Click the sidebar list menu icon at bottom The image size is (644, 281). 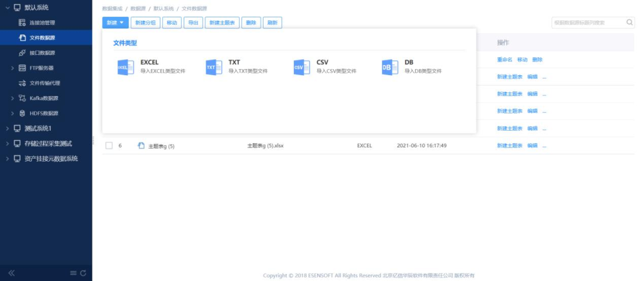(x=73, y=273)
